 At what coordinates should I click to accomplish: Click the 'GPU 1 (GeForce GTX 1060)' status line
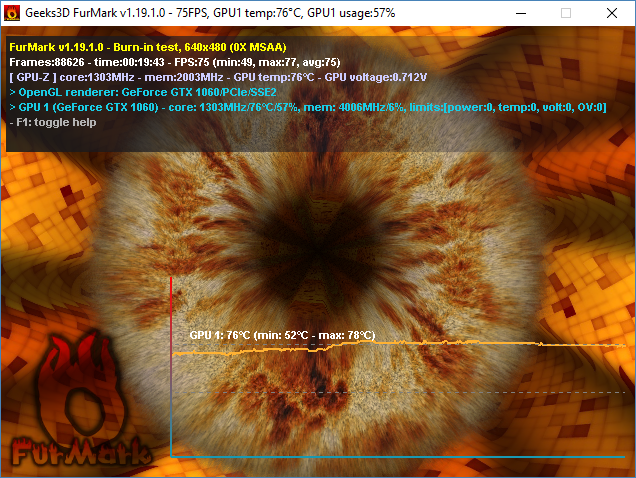308,108
